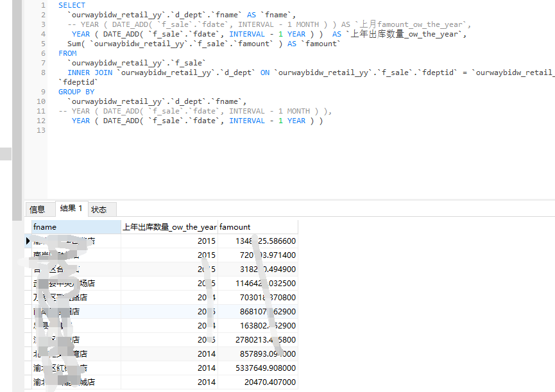Image resolution: width=555 pixels, height=392 pixels.
Task: Select the fname cell of the first row
Action: coord(75,241)
